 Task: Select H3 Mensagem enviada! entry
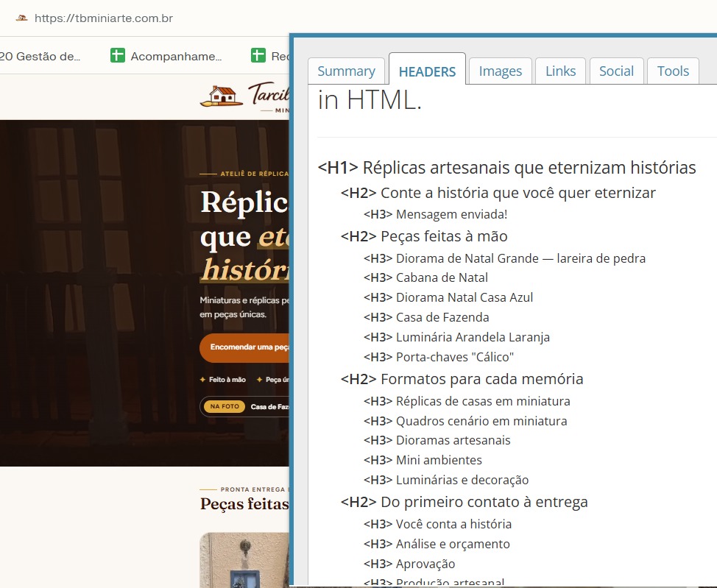pos(435,214)
